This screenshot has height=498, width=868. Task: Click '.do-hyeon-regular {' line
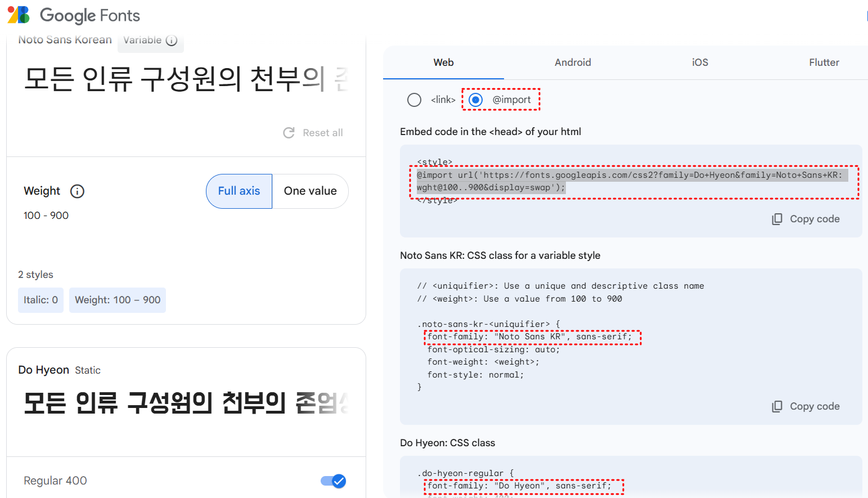point(465,473)
